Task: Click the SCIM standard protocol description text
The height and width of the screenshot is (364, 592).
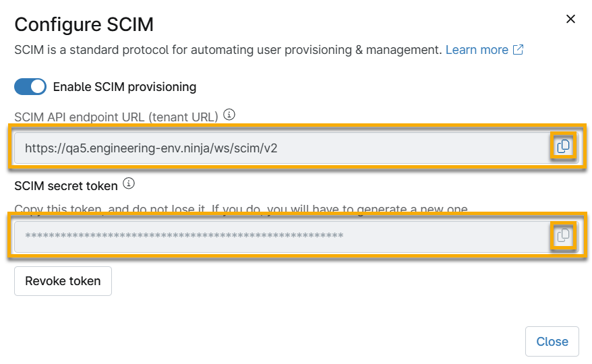Action: [x=228, y=50]
